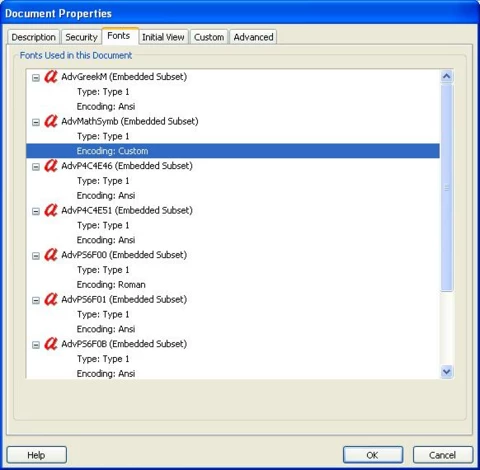This screenshot has width=480, height=470.
Task: Select AdvGreekM (Embedded Subset) row
Action: 124,77
